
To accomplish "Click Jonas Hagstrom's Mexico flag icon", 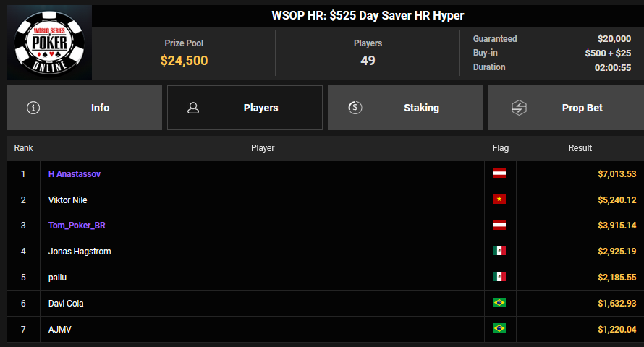I will 499,251.
